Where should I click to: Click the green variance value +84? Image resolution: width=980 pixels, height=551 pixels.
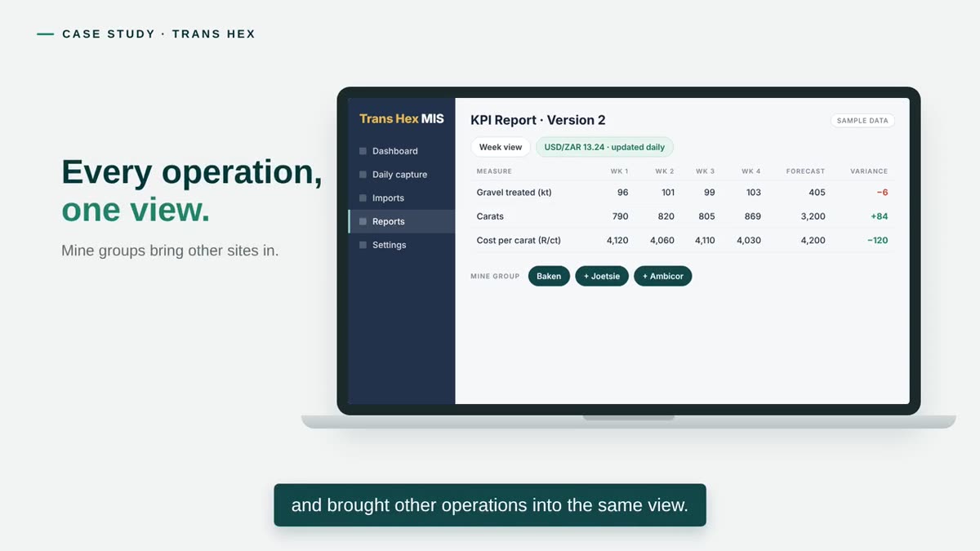[880, 216]
